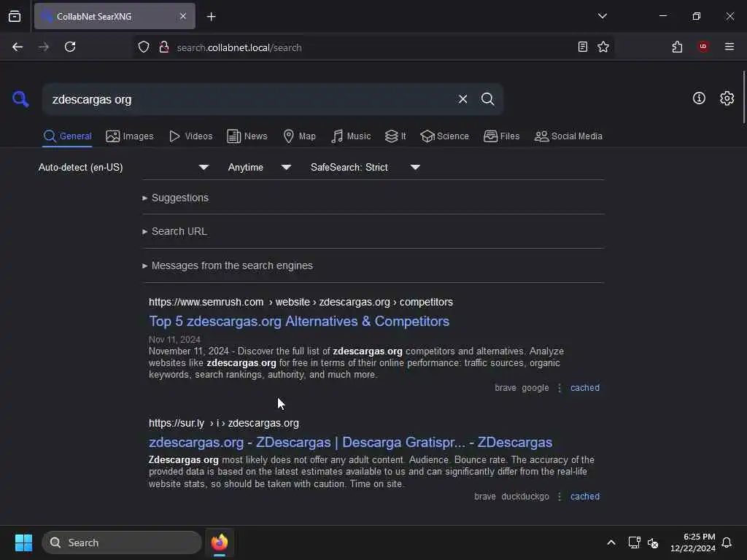
Task: Click the 'google' engine label on semrush result
Action: 535,388
